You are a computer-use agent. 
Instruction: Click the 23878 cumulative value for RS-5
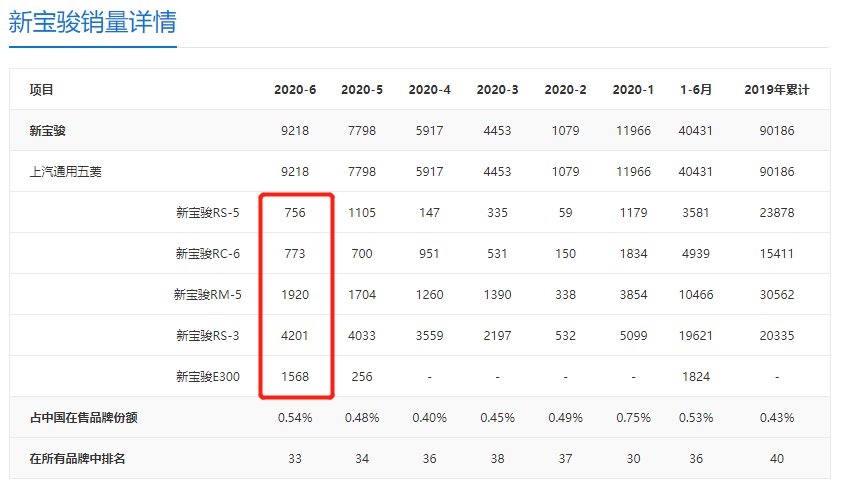[776, 212]
